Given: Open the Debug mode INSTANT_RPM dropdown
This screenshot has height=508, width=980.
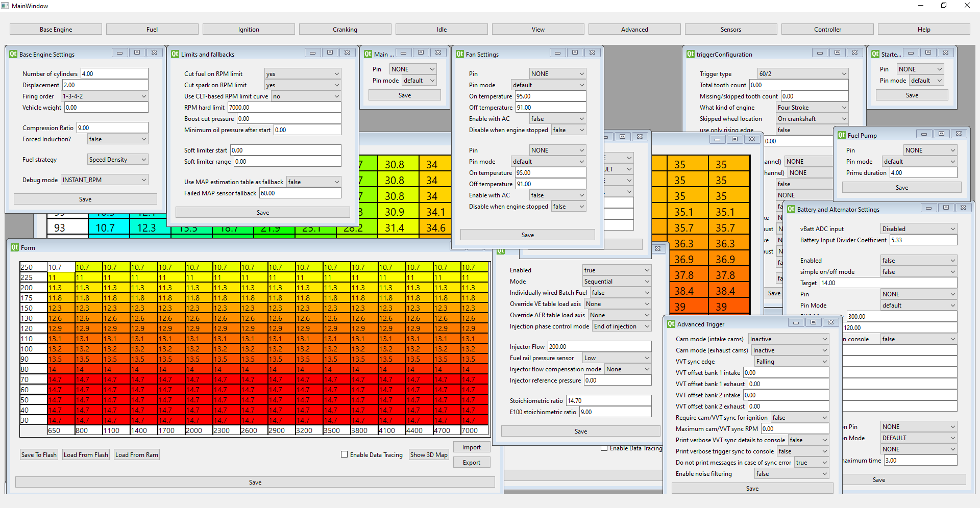Looking at the screenshot, I should (105, 180).
